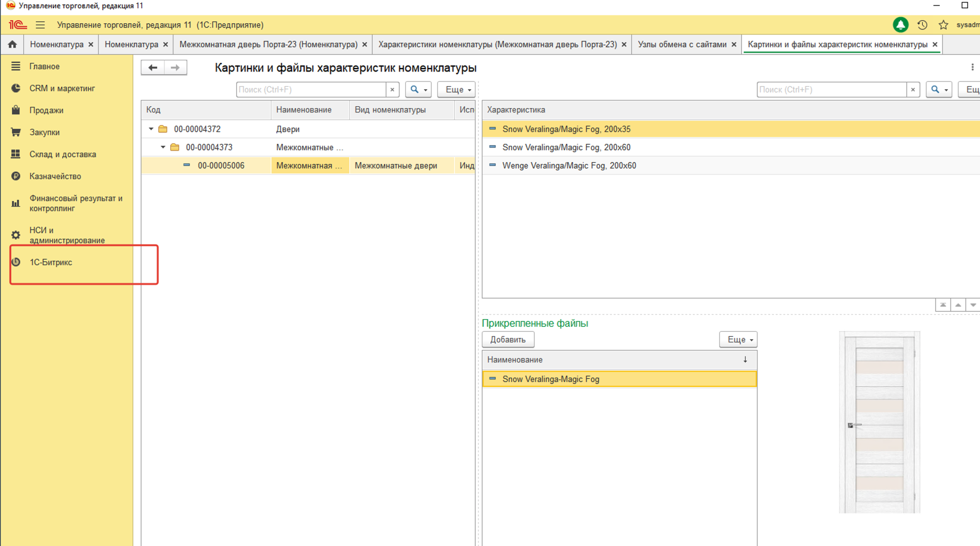Open favorites star icon

943,25
